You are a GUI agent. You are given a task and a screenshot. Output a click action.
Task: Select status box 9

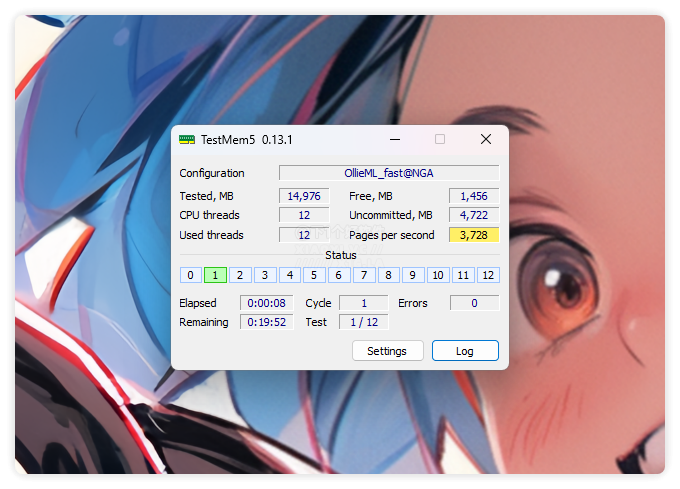pyautogui.click(x=413, y=275)
